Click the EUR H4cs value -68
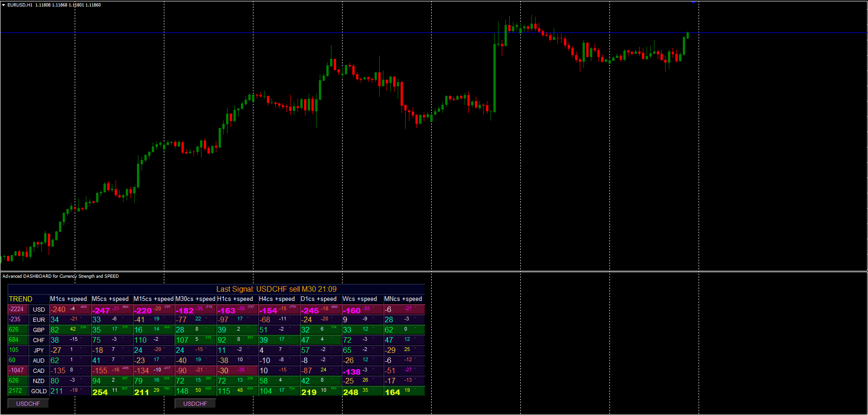 [x=265, y=320]
